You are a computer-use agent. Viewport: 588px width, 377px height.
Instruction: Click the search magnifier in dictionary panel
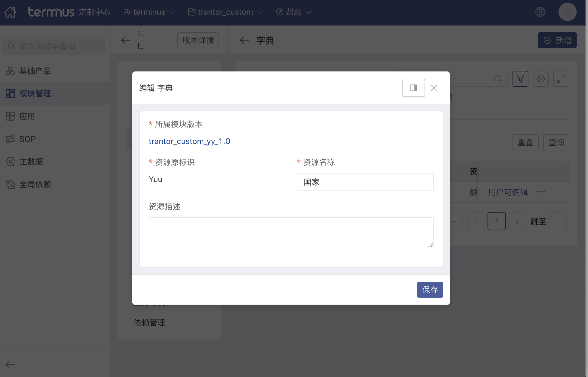tap(498, 79)
